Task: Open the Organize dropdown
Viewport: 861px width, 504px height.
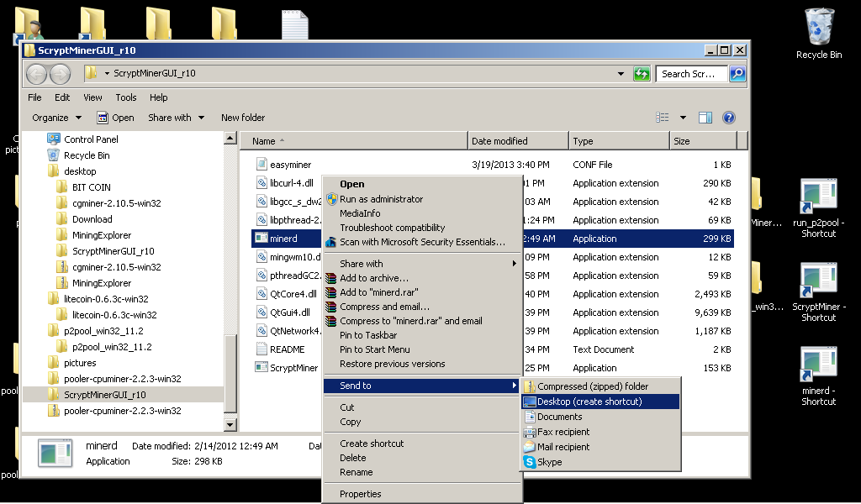Action: pos(56,118)
